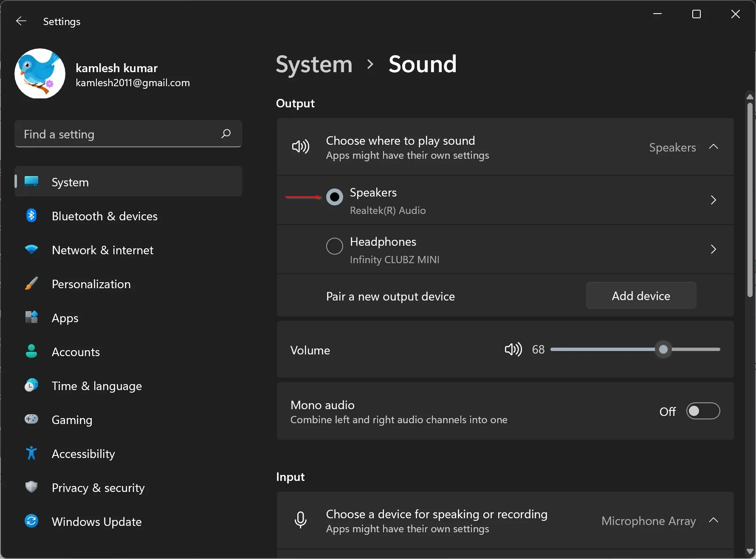Enable Mono audio toggle
Screen dimensions: 756x559
[x=702, y=411]
